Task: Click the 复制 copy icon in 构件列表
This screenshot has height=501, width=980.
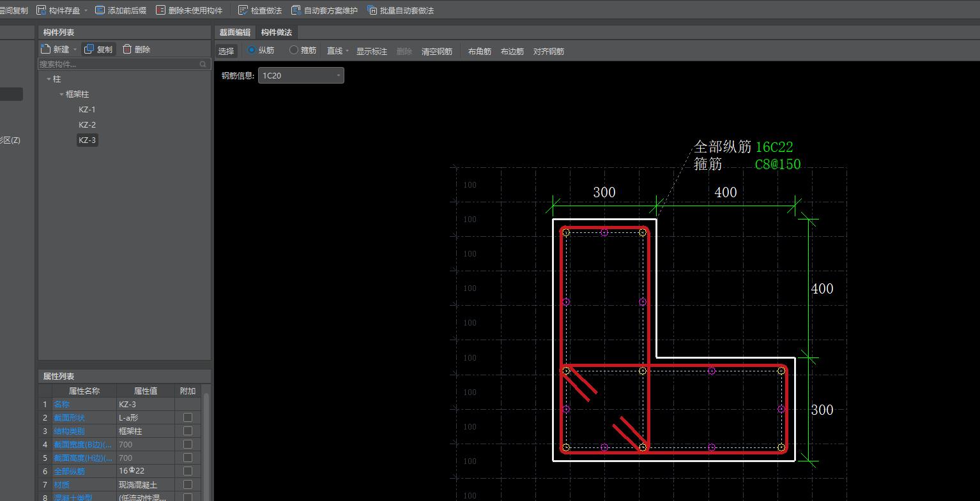Action: tap(89, 49)
